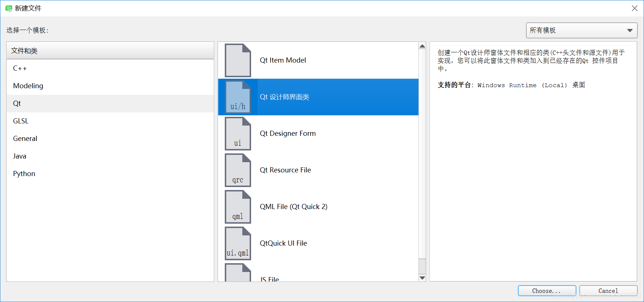The image size is (644, 302).
Task: Select QML File (Qt Quick 2) template
Action: (x=318, y=207)
